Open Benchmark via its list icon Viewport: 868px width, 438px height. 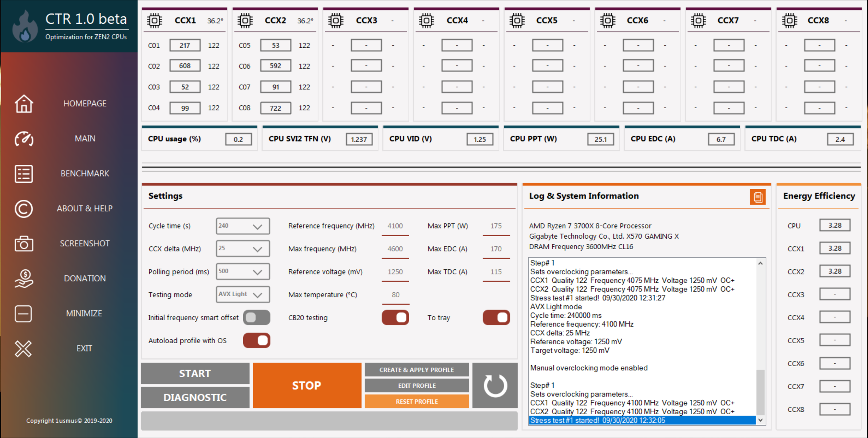tap(24, 174)
